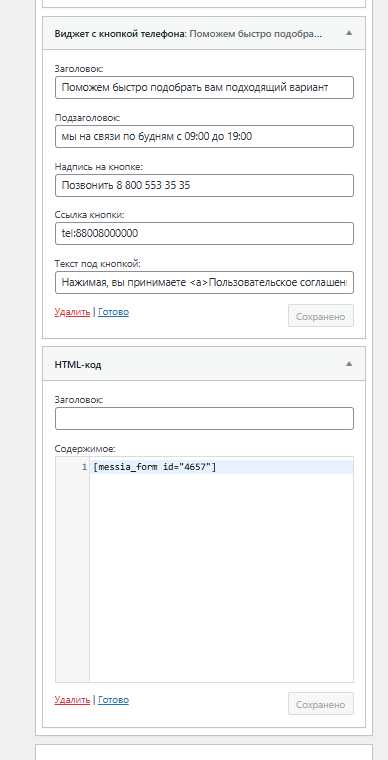
Task: Focus the Заголовок field with Поможем быстро text
Action: [204, 88]
